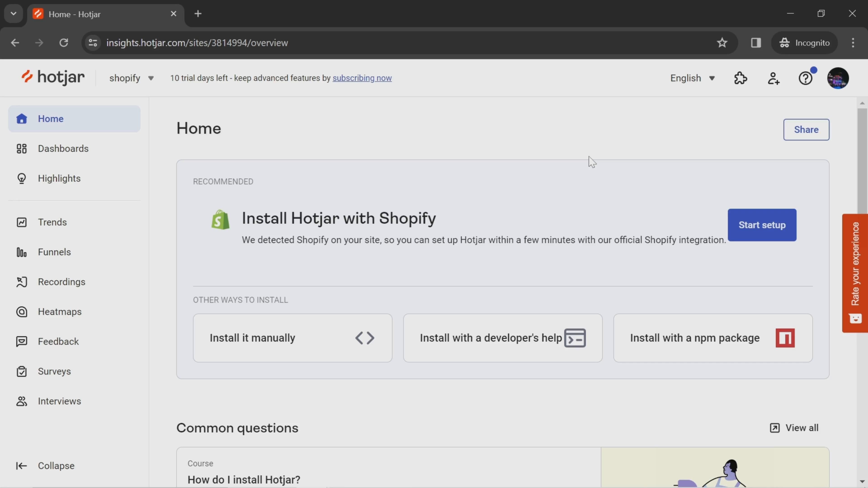Viewport: 868px width, 488px height.
Task: Reload the page
Action: [64, 43]
